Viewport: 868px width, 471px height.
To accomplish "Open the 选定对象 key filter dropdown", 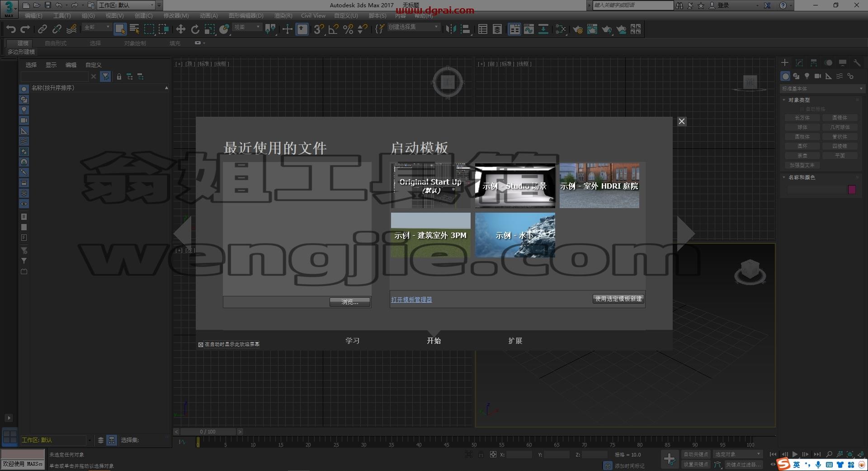I will 738,454.
